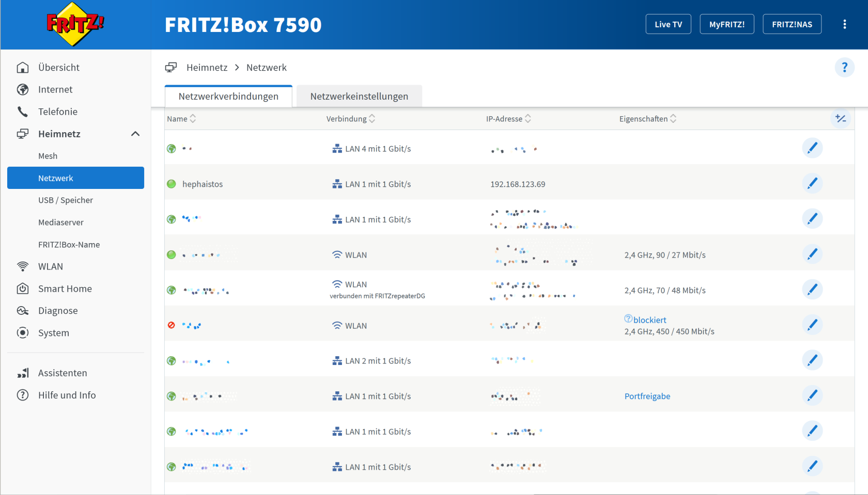Screen dimensions: 868x495
Task: Click the FRITZ! logo
Action: click(x=75, y=24)
